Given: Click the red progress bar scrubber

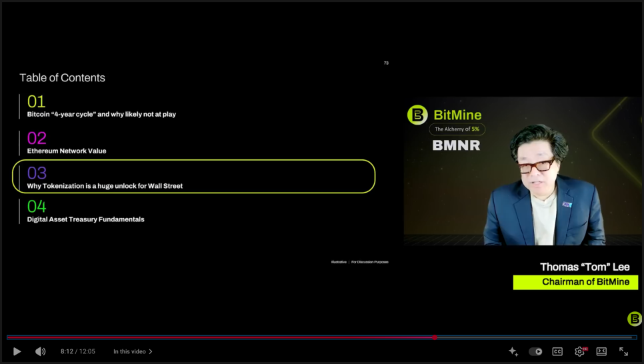Looking at the screenshot, I should coord(435,337).
